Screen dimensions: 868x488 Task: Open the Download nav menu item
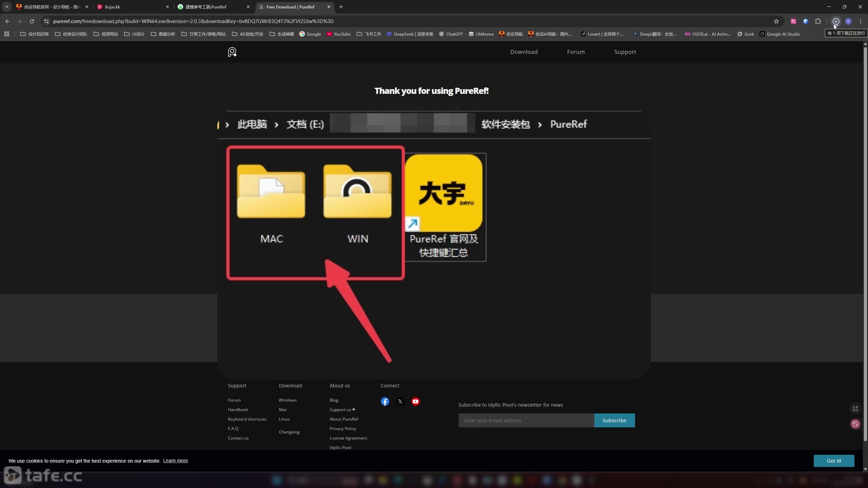[524, 52]
